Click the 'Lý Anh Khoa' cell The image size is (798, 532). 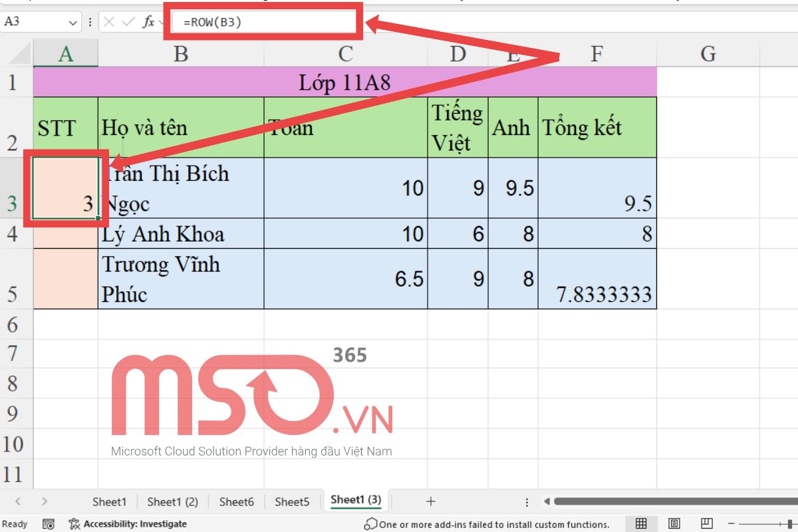(x=181, y=233)
